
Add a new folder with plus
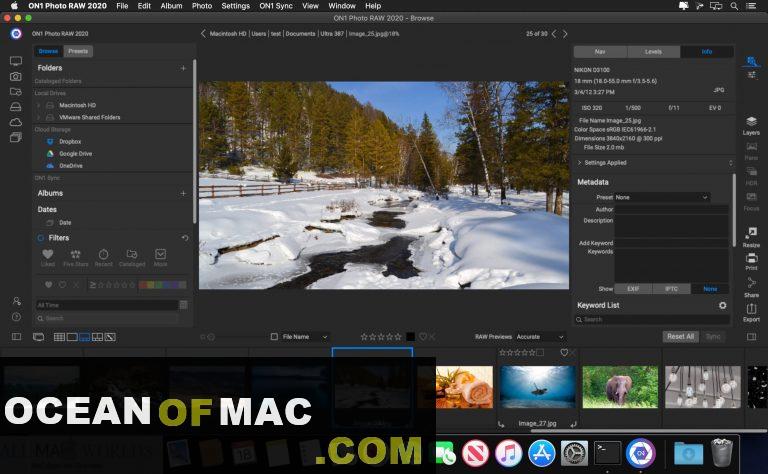click(x=183, y=68)
